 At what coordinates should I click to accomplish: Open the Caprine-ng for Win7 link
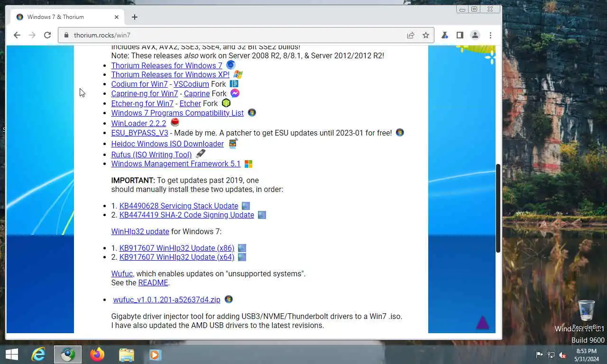point(145,93)
